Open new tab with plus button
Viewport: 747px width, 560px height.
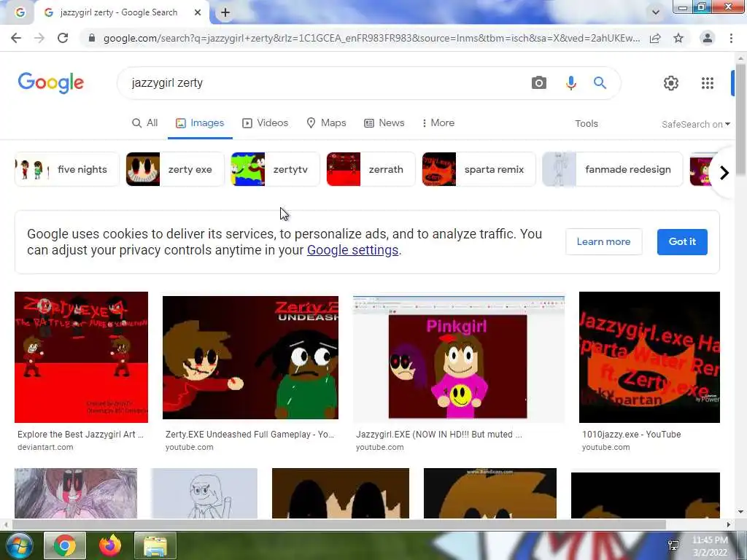[x=225, y=13]
